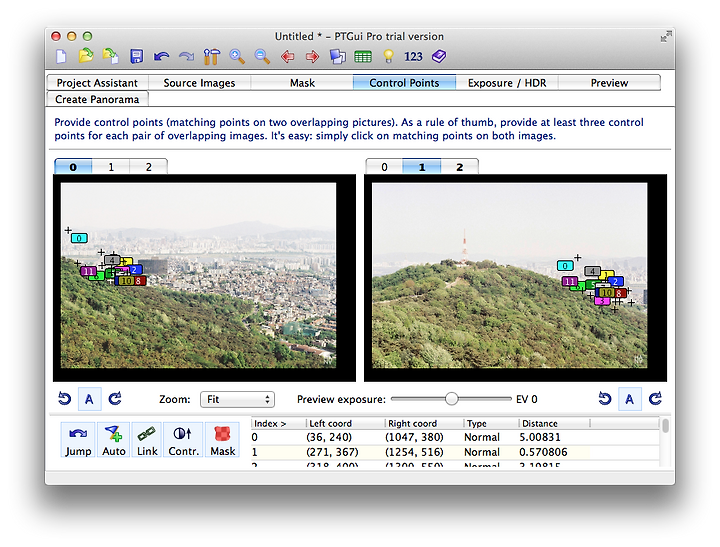The width and height of the screenshot is (720, 547).
Task: Go to the Preview tab
Action: coord(609,83)
